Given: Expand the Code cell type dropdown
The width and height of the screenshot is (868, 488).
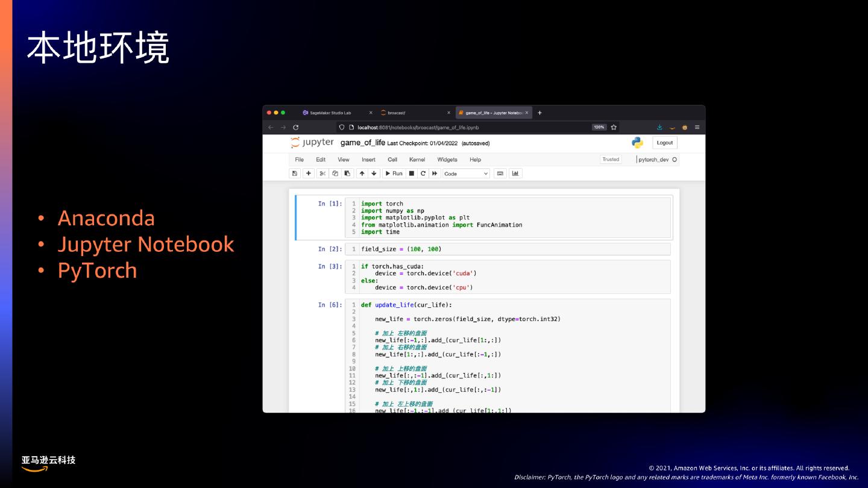Looking at the screenshot, I should tap(466, 174).
